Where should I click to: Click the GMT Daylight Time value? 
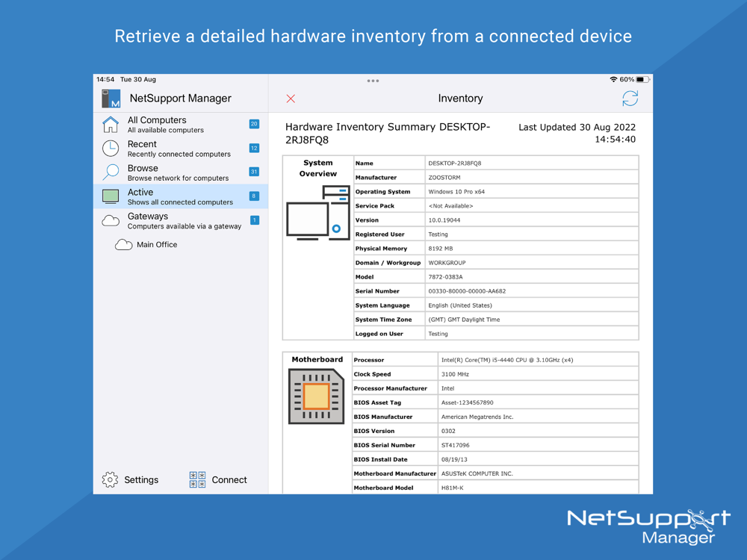pyautogui.click(x=464, y=320)
